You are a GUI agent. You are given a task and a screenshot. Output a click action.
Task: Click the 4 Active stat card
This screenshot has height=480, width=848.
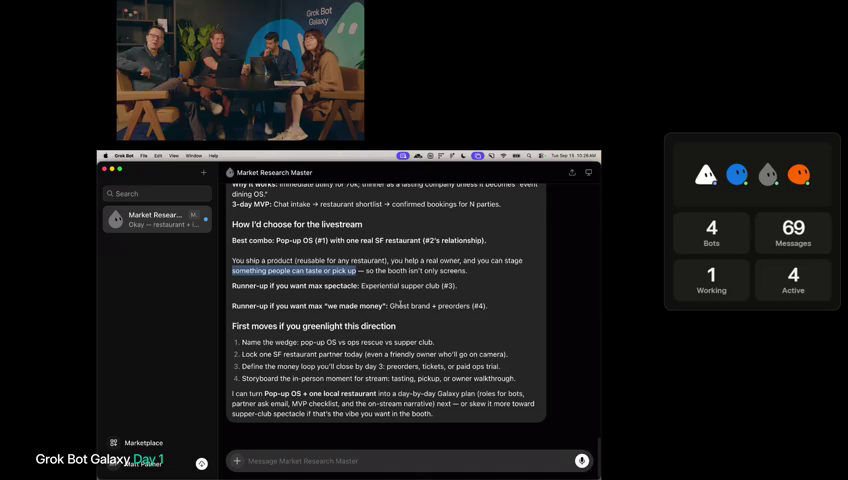[x=793, y=280]
